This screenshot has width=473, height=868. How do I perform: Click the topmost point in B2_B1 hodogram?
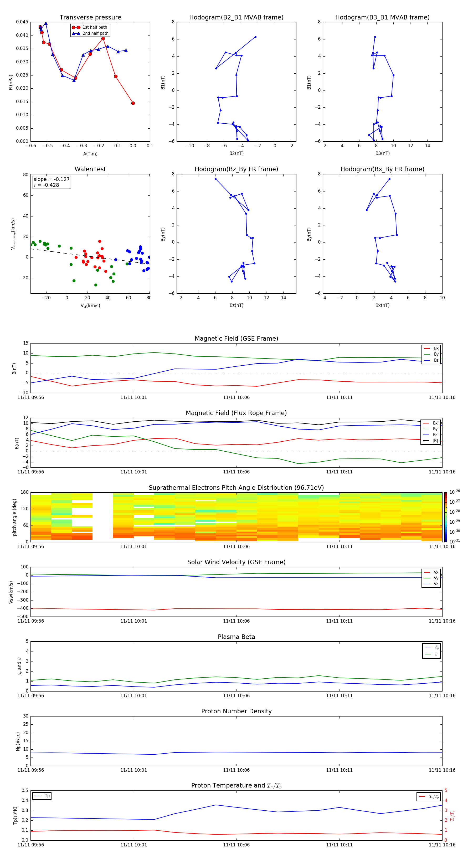(x=255, y=37)
